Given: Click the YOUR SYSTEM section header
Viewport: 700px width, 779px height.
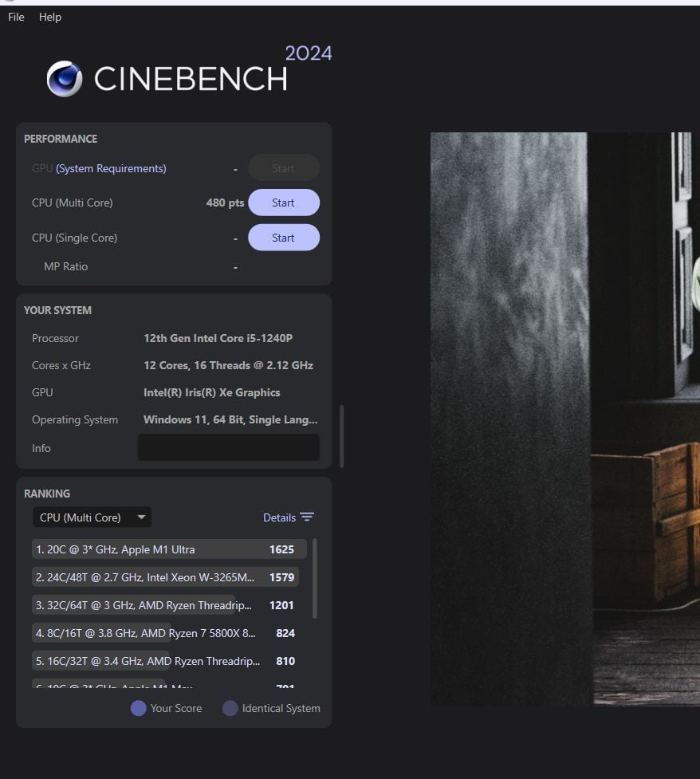Looking at the screenshot, I should point(57,310).
